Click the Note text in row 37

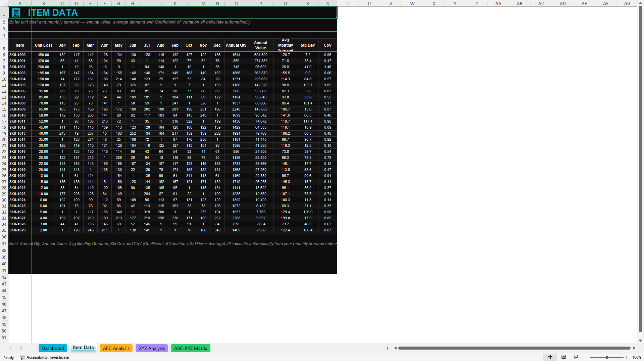173,244
